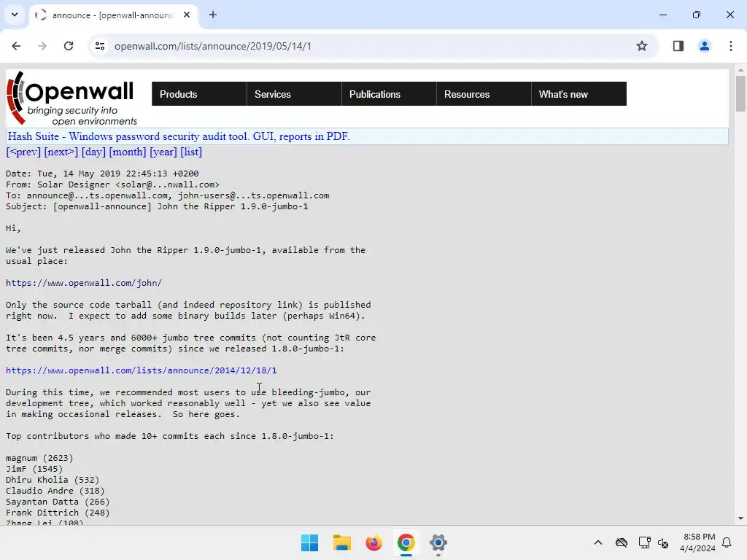Open the [month] archive link

pyautogui.click(x=128, y=152)
